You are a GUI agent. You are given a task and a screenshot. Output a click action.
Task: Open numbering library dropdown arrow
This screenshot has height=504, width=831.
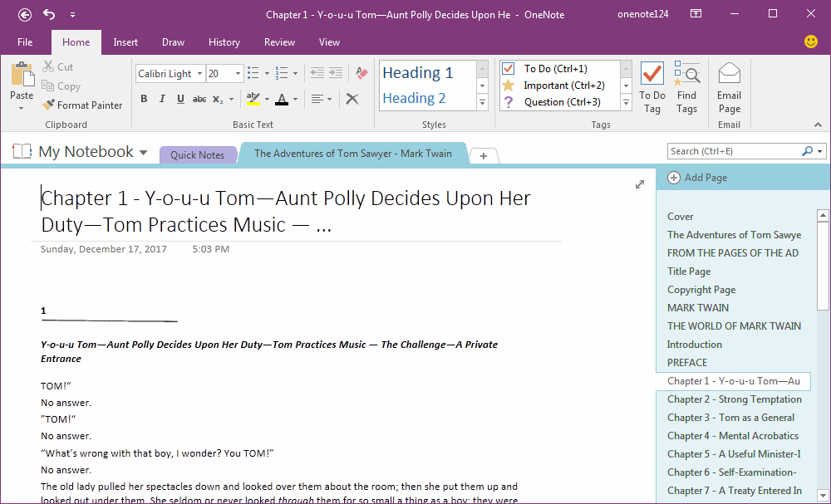(x=295, y=74)
